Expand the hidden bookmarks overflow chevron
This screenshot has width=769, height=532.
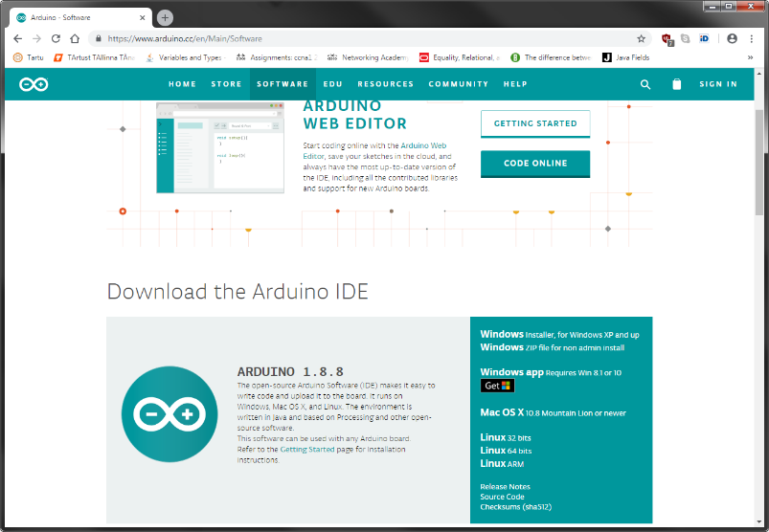[750, 57]
